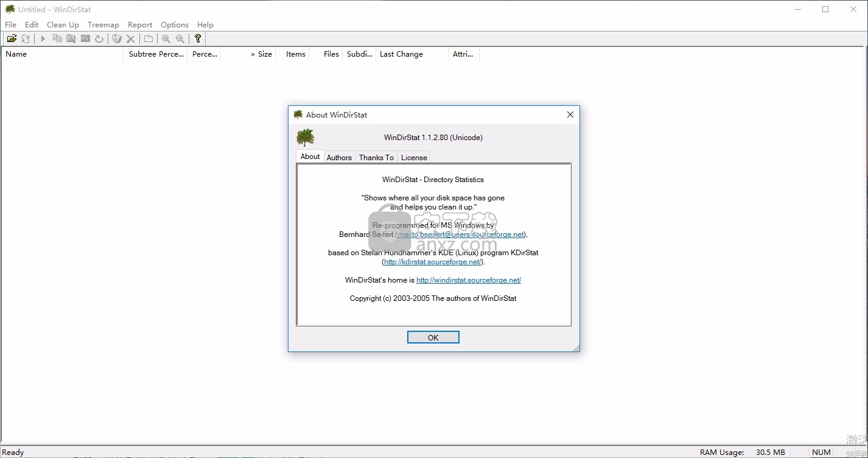
Task: Sort by the Name column header
Action: tap(63, 54)
